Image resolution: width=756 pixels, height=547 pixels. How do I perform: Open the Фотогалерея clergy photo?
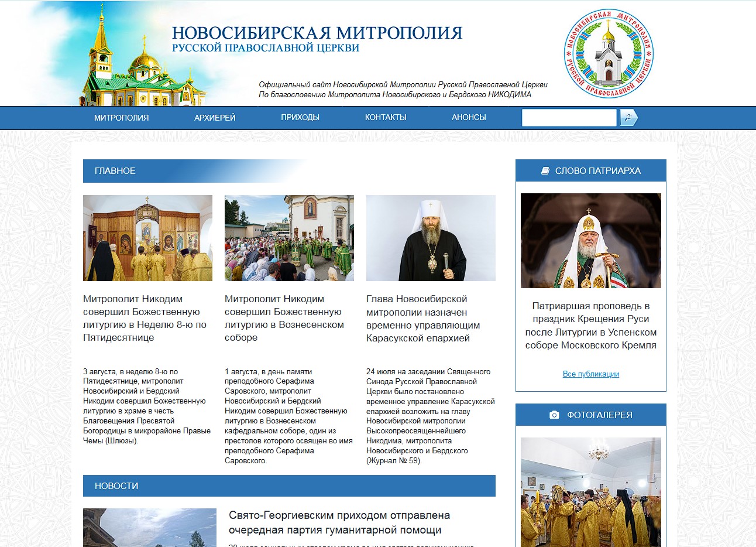(x=591, y=492)
